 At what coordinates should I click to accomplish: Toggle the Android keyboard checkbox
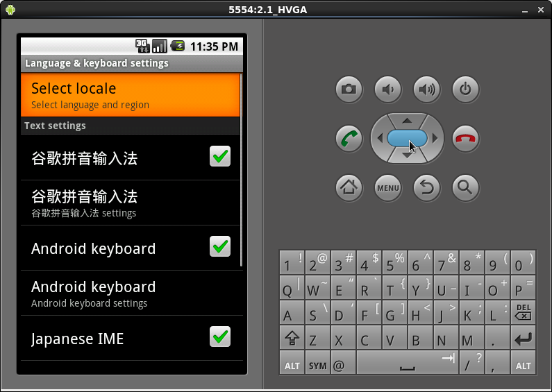click(220, 246)
